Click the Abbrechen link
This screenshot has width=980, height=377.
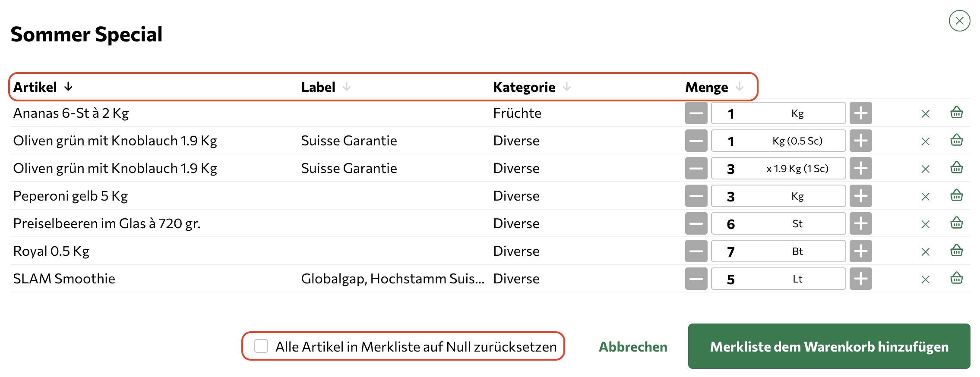(633, 347)
